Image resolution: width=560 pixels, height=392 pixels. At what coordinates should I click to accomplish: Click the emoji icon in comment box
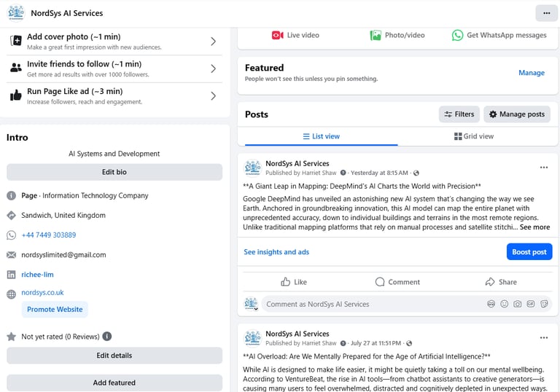tap(505, 304)
